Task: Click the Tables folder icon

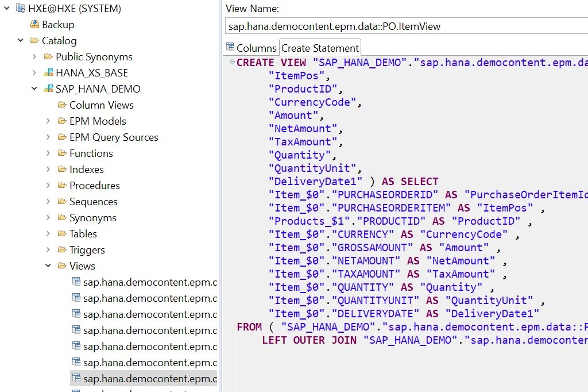Action: pos(62,234)
